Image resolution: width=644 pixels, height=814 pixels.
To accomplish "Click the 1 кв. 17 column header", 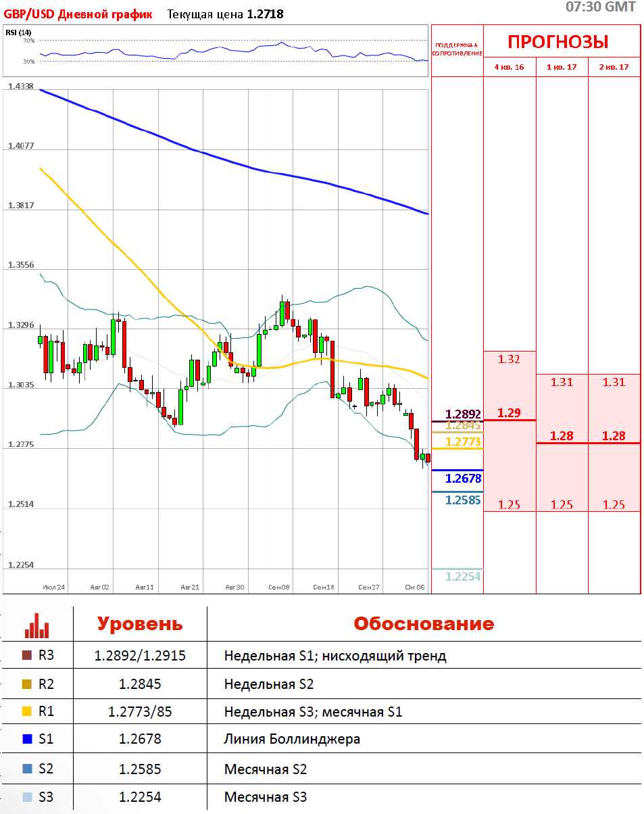I will click(562, 67).
